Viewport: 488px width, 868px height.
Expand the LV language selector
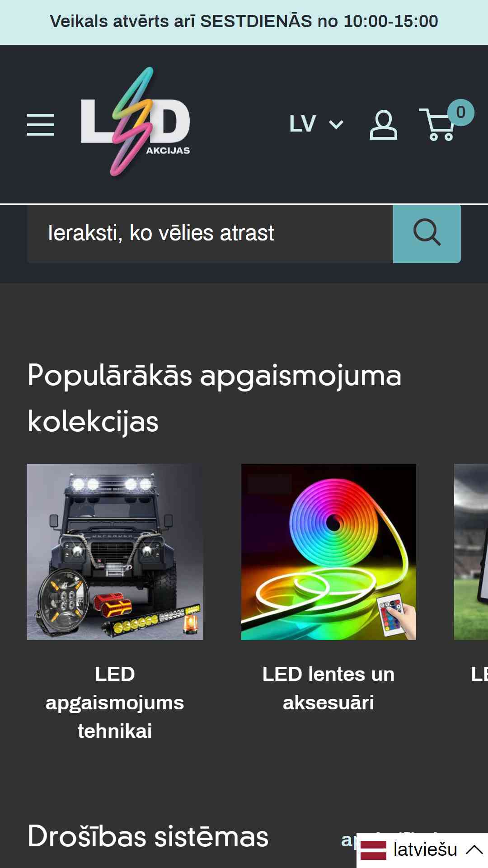tap(316, 124)
